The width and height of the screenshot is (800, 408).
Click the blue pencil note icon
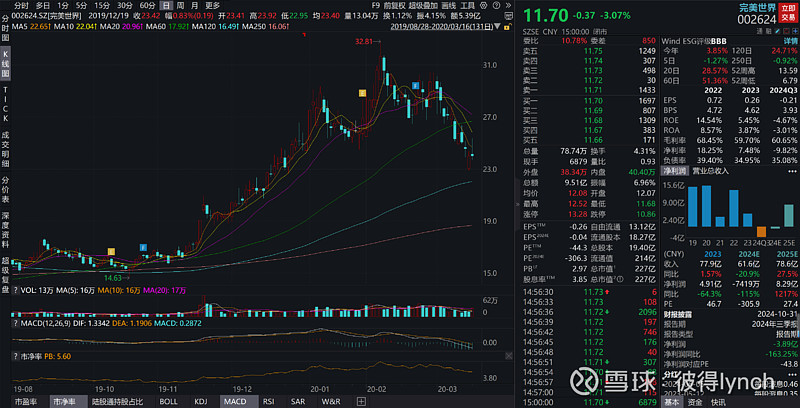(778, 32)
